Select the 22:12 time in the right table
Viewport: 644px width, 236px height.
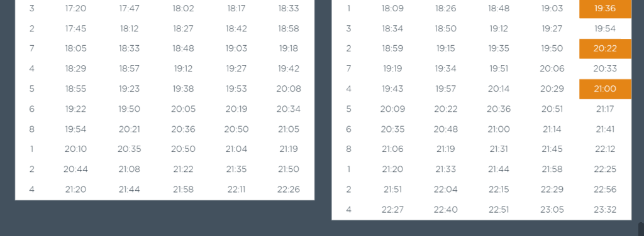coord(605,149)
